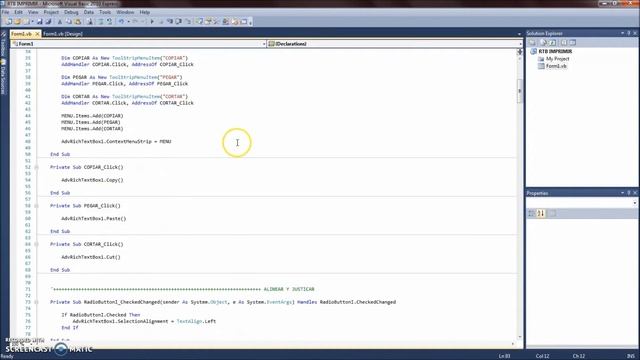Screen dimensions: 640x360
Task: Click the code editor scroll down arrow
Action: click(x=520, y=337)
